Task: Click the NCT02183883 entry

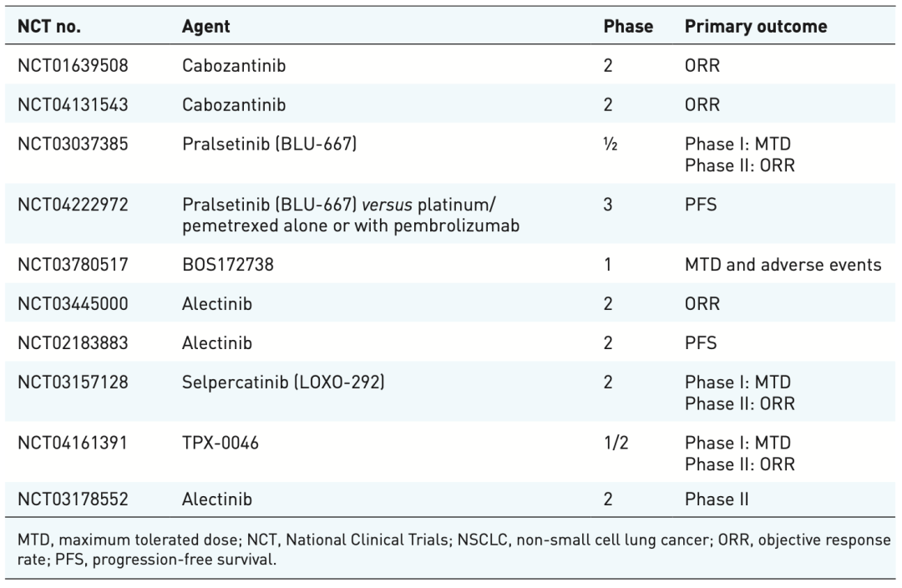Action: tap(73, 342)
